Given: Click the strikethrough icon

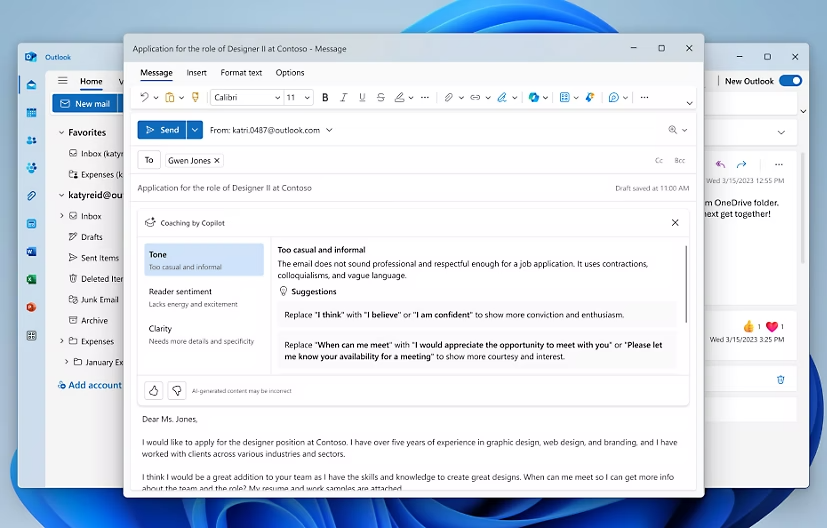Looking at the screenshot, I should click(x=381, y=98).
